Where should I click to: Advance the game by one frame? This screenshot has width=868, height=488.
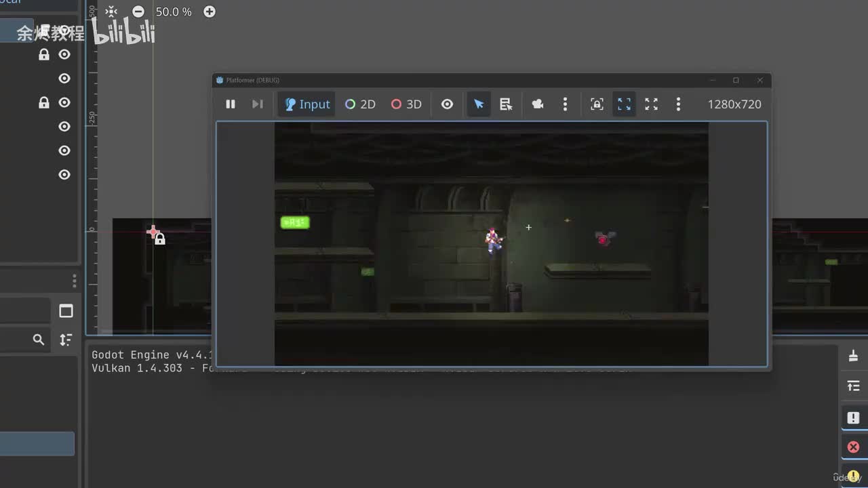(258, 104)
